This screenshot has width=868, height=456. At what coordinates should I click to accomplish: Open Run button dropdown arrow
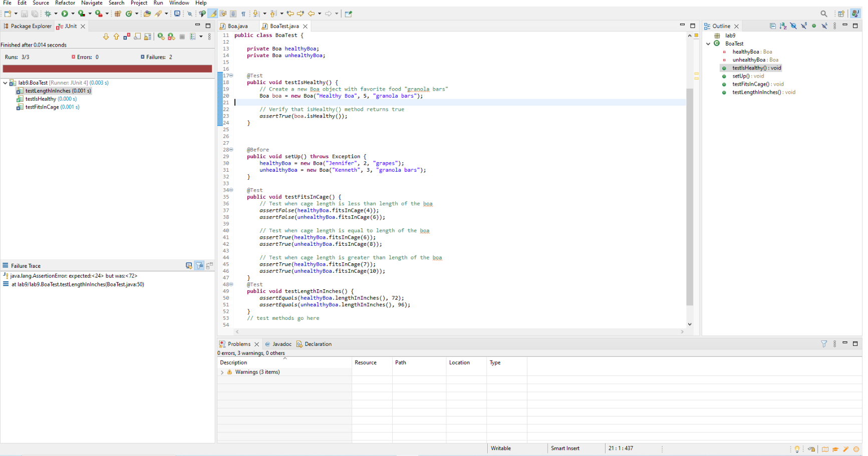click(x=73, y=14)
